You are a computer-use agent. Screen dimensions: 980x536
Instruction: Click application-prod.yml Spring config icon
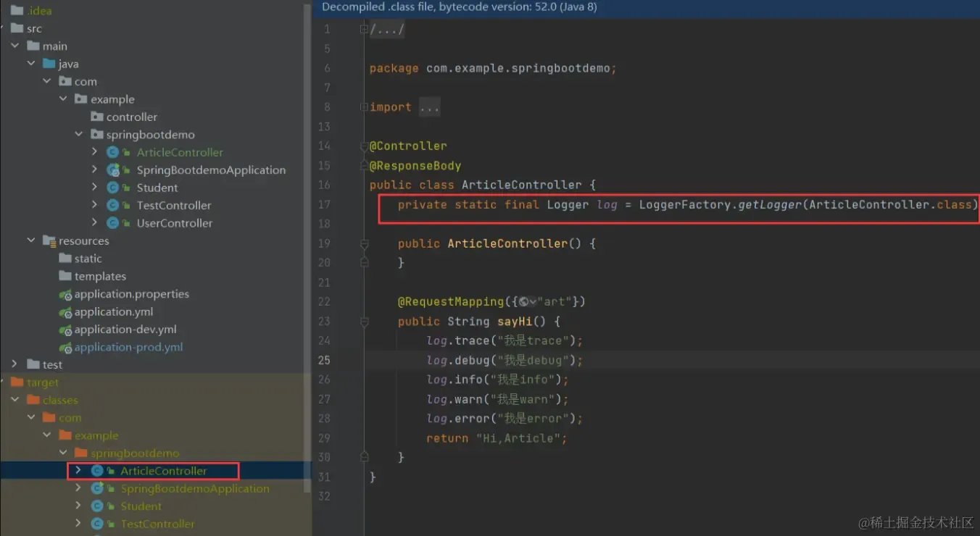(65, 347)
